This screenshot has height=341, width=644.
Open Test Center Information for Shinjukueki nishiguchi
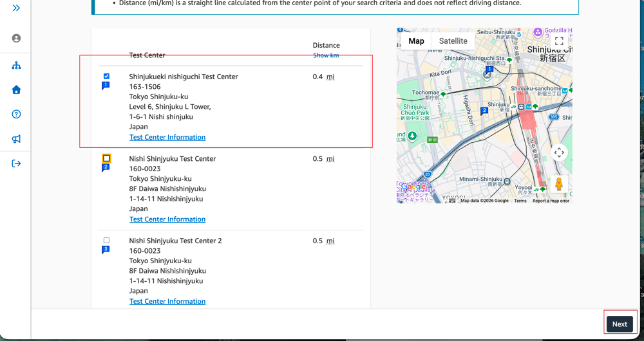coord(167,137)
